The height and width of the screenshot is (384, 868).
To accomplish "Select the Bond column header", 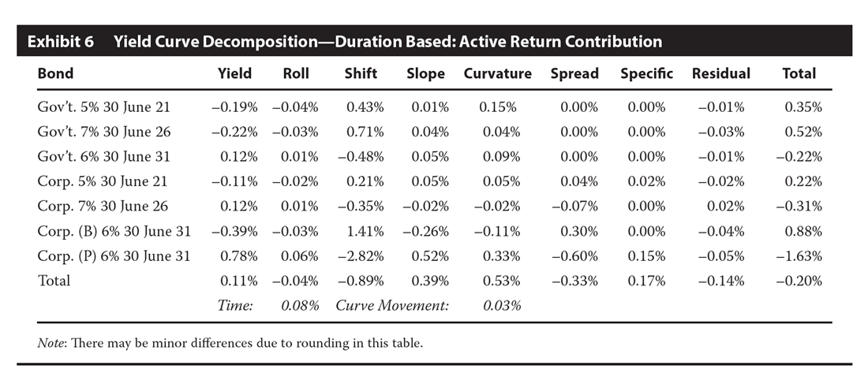I will 55,74.
